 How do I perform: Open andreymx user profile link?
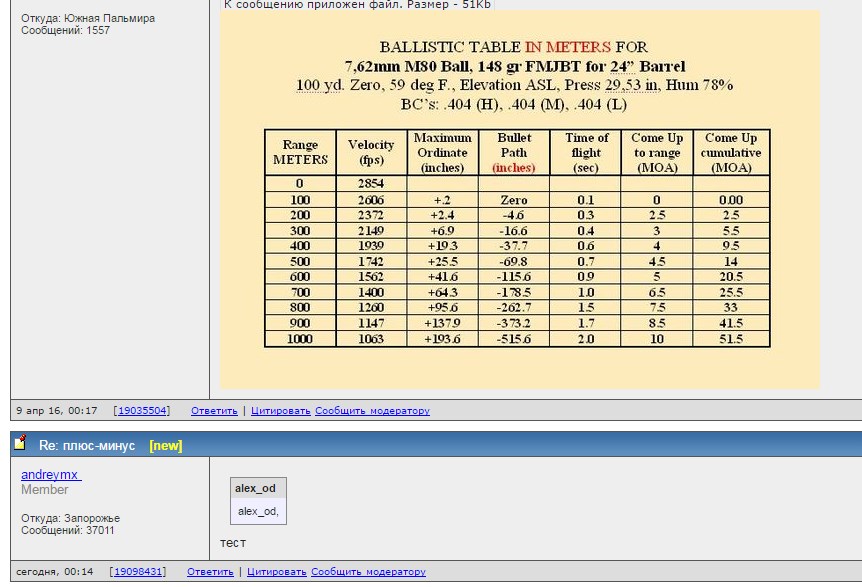tap(51, 475)
